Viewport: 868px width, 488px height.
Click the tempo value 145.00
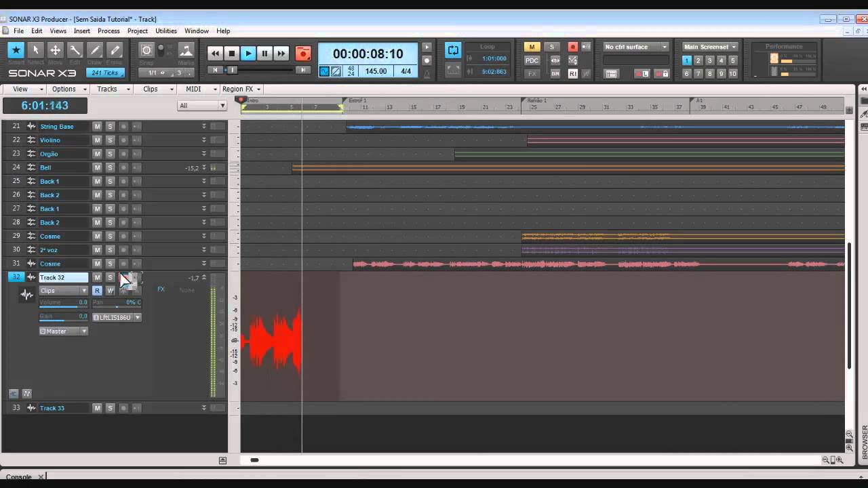tap(376, 71)
